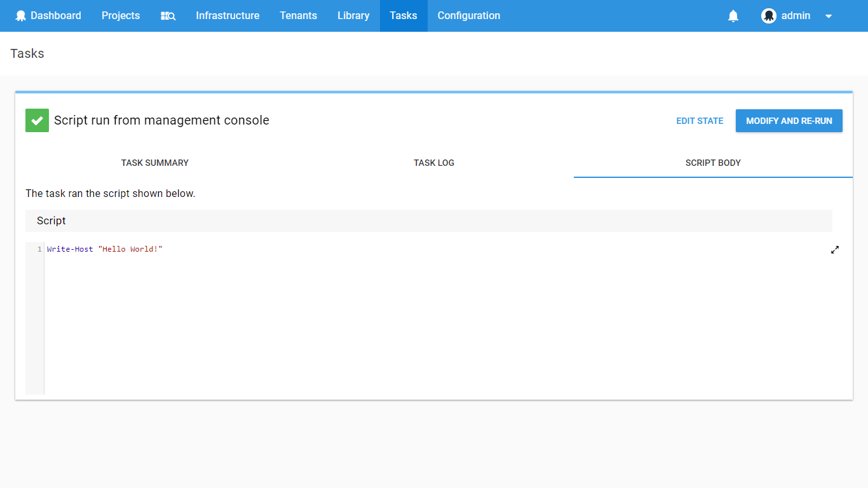Click the task title 'Script run from management console'
Screen dimensions: 868x488
(x=161, y=120)
